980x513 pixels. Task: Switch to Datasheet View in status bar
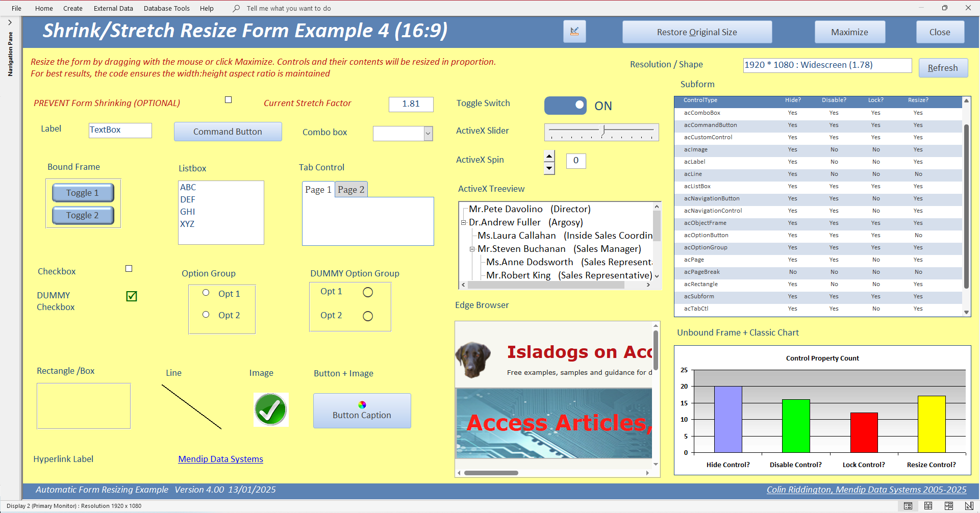pyautogui.click(x=928, y=506)
